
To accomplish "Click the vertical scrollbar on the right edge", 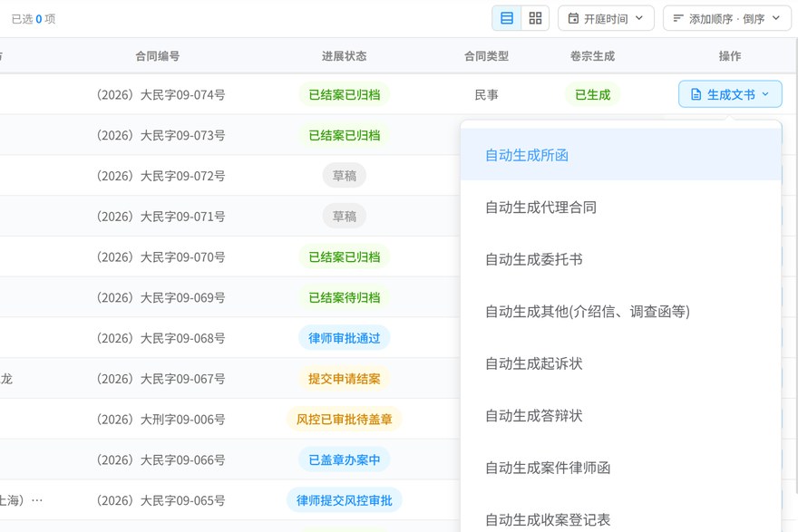I will click(x=795, y=265).
